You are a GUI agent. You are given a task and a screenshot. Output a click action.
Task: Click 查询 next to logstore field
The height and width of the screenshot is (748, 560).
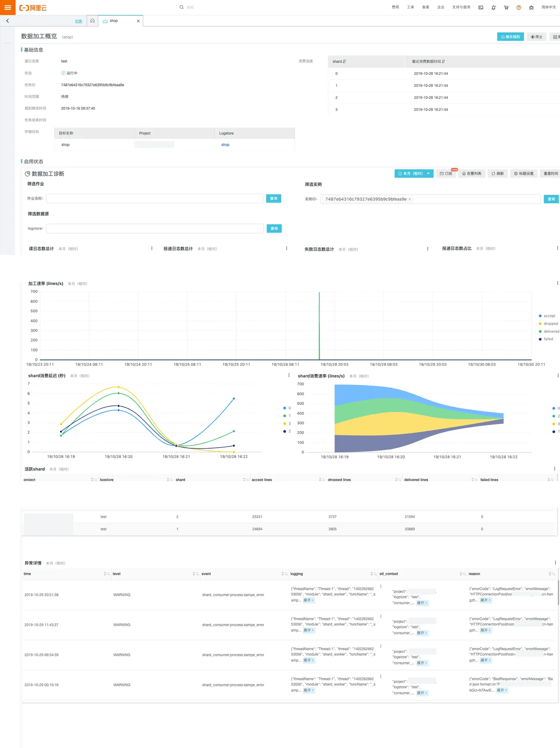pyautogui.click(x=274, y=229)
